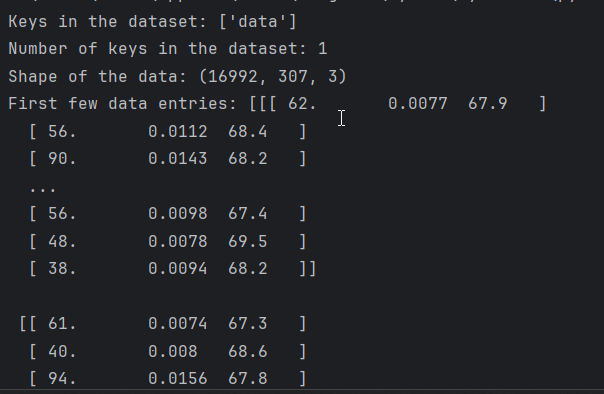The height and width of the screenshot is (394, 604).
Task: Select the value 69.5
Action: (x=248, y=242)
